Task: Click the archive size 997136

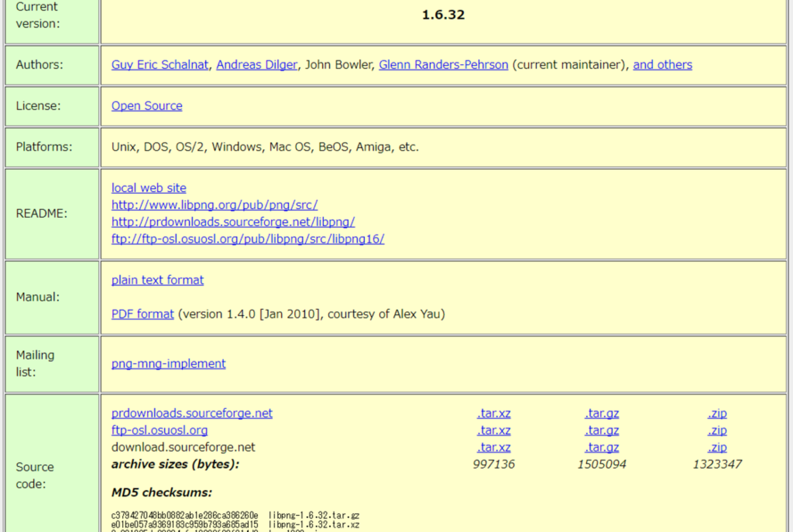Action: (x=493, y=464)
